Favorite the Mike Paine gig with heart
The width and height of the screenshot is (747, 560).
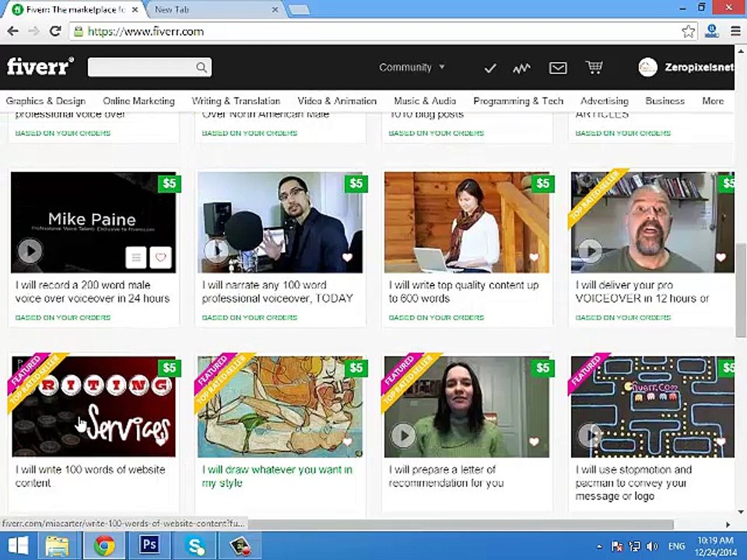[160, 257]
